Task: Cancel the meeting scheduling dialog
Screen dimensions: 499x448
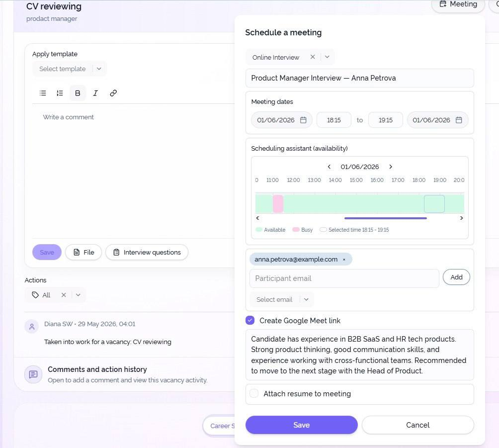Action: coord(418,425)
